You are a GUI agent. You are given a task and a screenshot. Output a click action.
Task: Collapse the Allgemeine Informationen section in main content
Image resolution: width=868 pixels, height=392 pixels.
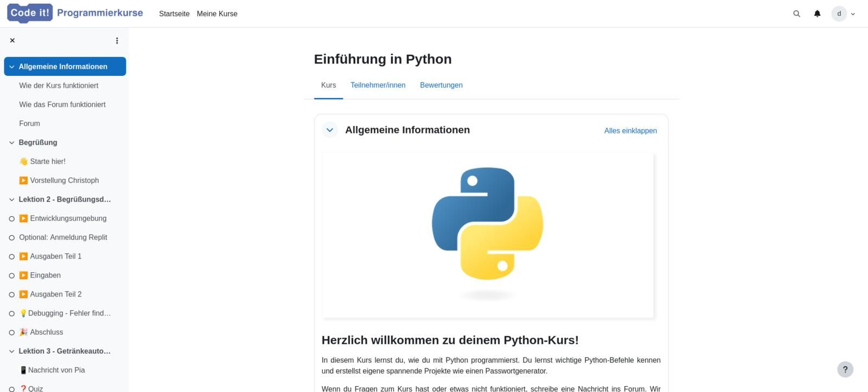point(329,130)
